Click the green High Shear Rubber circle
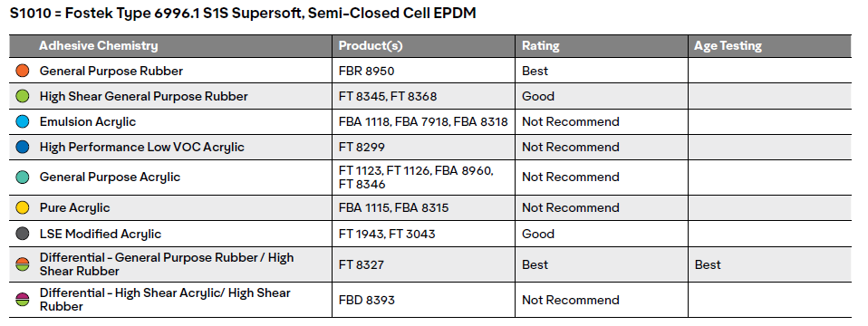Image resolution: width=868 pixels, height=326 pixels. (22, 96)
